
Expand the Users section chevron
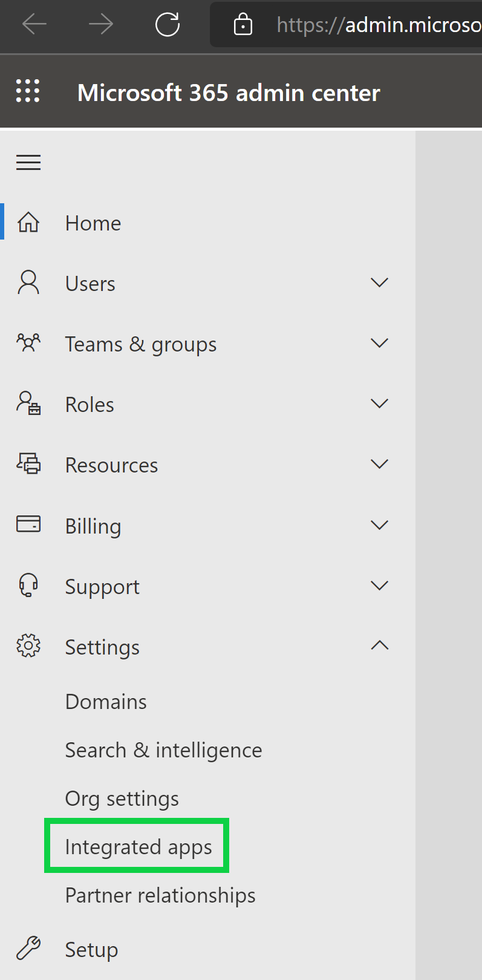click(379, 283)
